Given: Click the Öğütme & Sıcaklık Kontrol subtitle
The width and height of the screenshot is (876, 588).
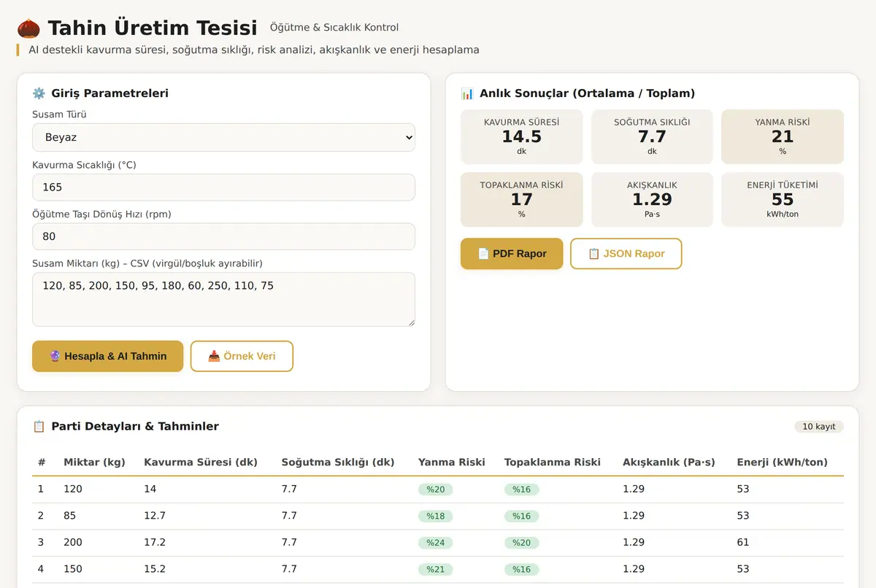Looking at the screenshot, I should coord(334,28).
